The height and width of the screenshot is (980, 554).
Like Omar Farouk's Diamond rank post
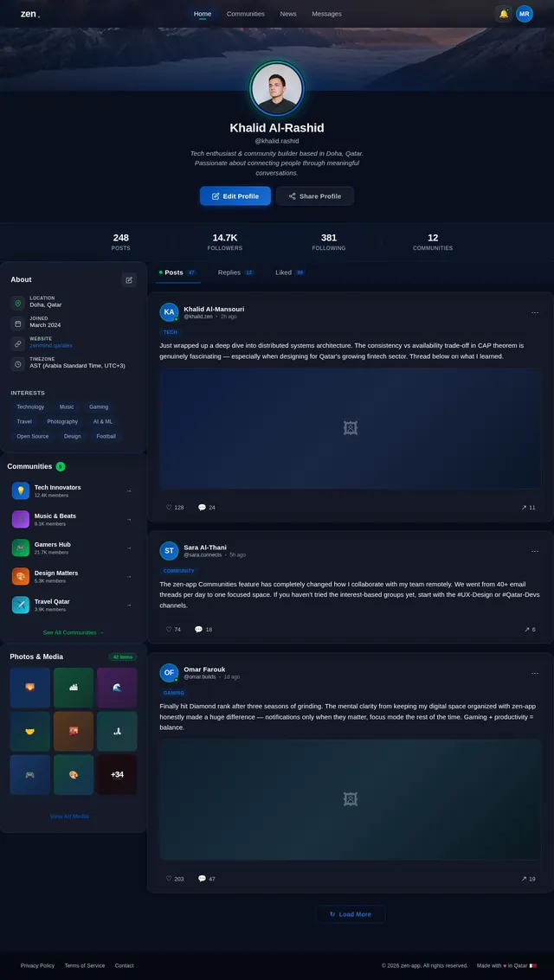pos(175,879)
